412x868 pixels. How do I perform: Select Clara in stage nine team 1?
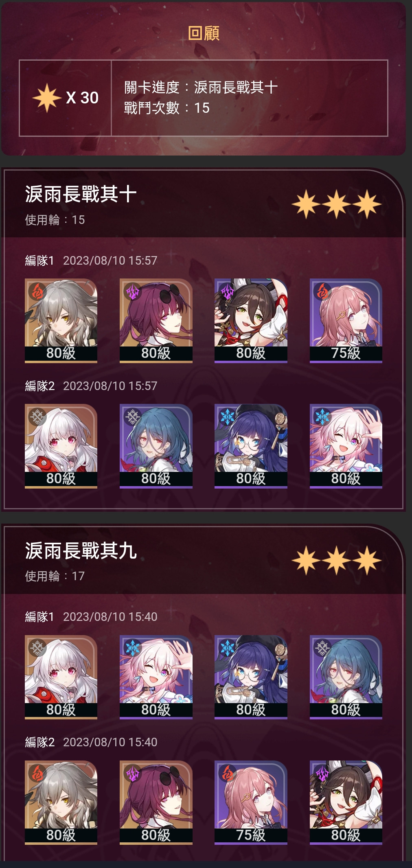(x=61, y=677)
